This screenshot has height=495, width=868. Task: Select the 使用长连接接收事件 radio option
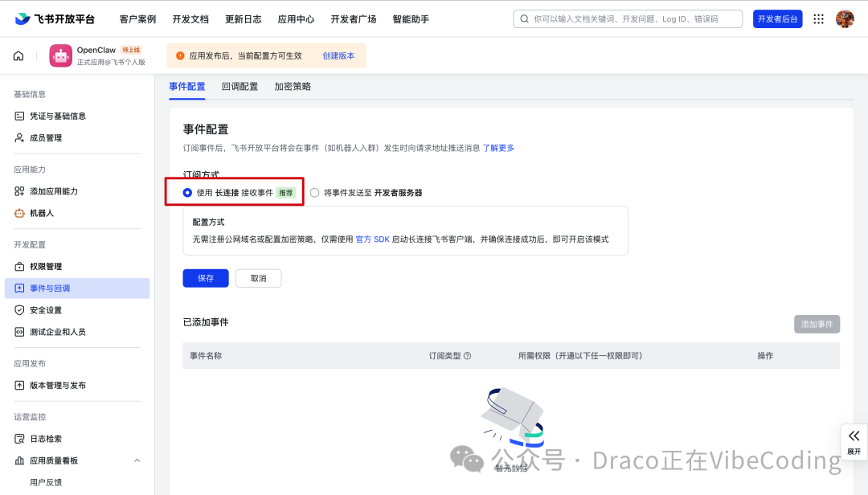pyautogui.click(x=185, y=193)
